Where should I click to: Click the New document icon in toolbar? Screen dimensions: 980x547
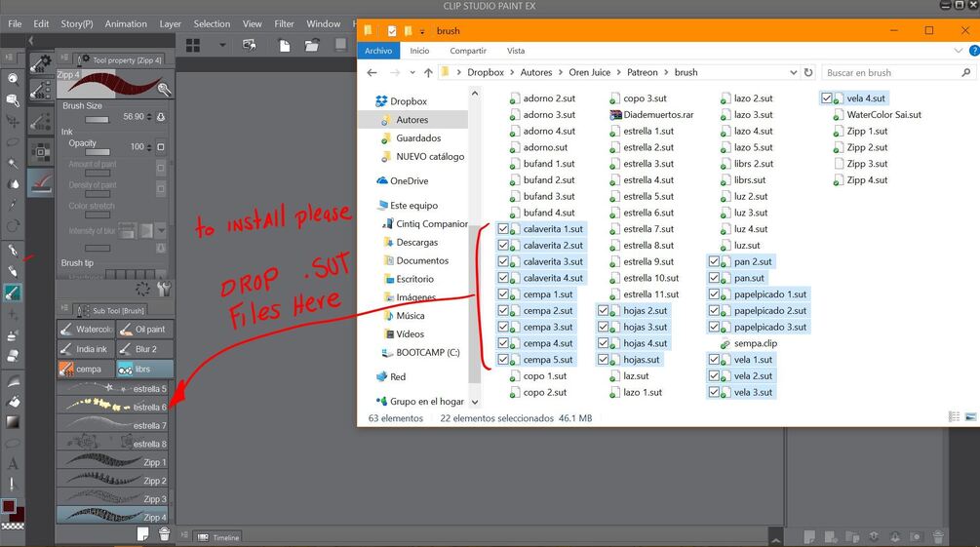pyautogui.click(x=285, y=45)
